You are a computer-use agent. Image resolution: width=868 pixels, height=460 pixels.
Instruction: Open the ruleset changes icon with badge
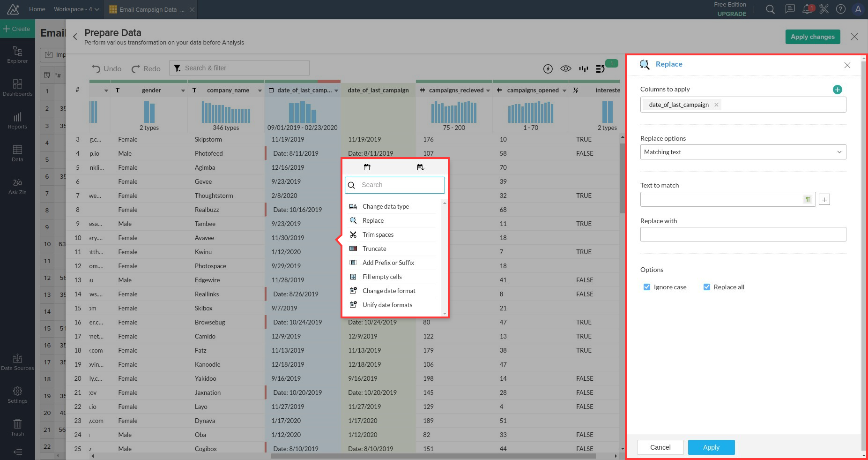[x=601, y=69]
